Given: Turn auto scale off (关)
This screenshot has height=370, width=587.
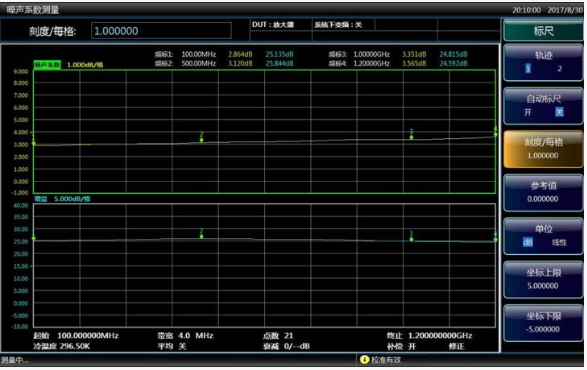Looking at the screenshot, I should (559, 112).
